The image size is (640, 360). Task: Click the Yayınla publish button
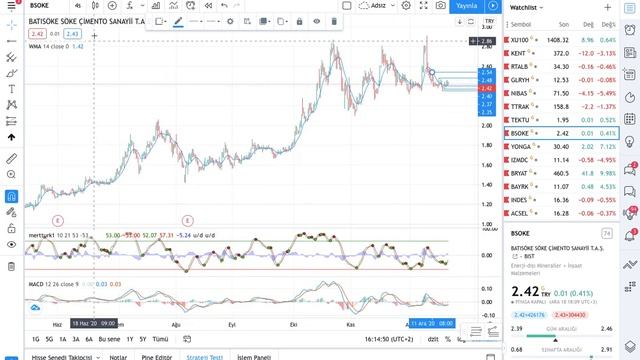point(467,6)
